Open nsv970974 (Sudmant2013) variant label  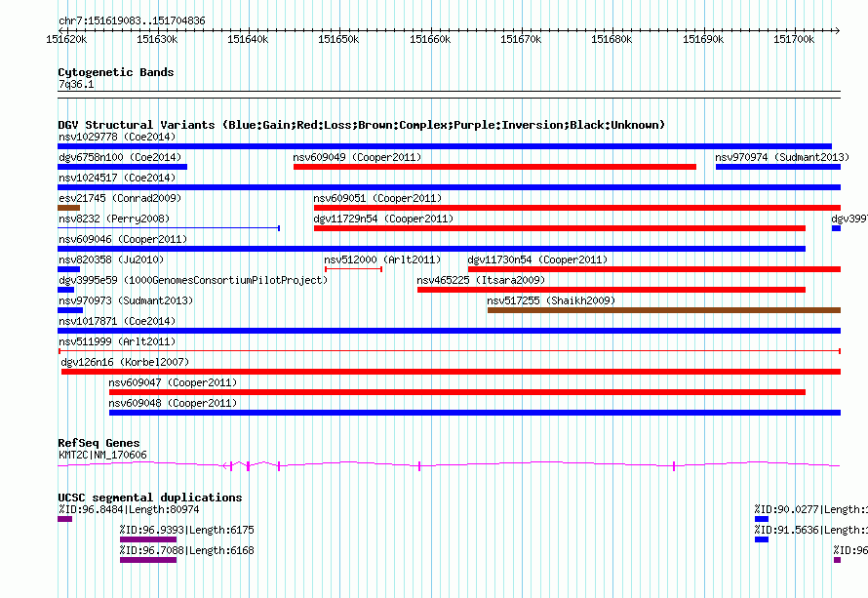781,157
